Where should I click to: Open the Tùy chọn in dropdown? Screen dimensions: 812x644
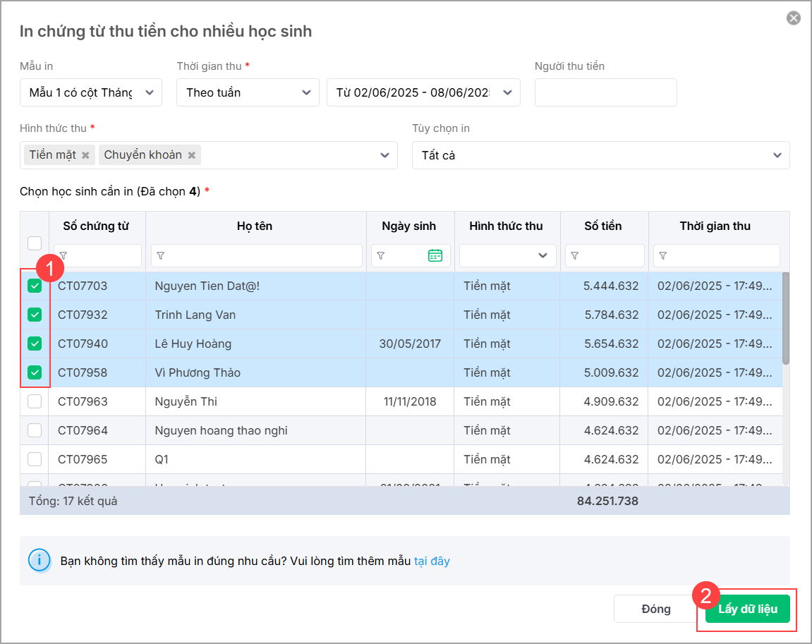pyautogui.click(x=600, y=155)
